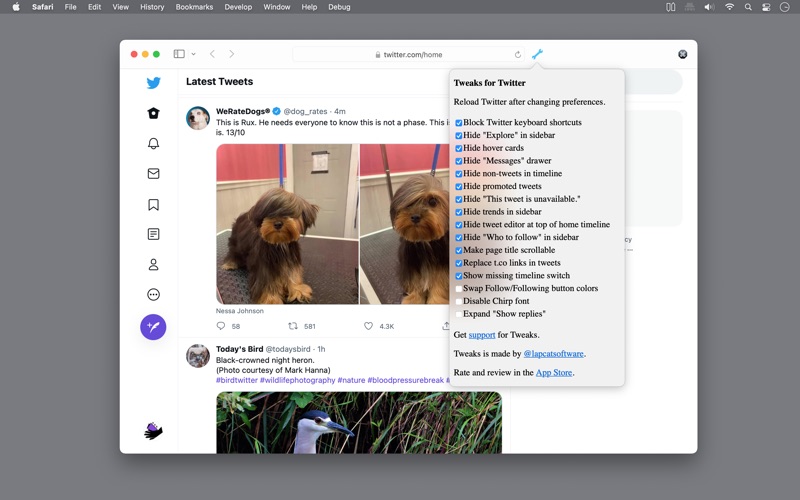The width and height of the screenshot is (800, 500).
Task: Go forward with Safari forward arrow
Action: point(232,54)
